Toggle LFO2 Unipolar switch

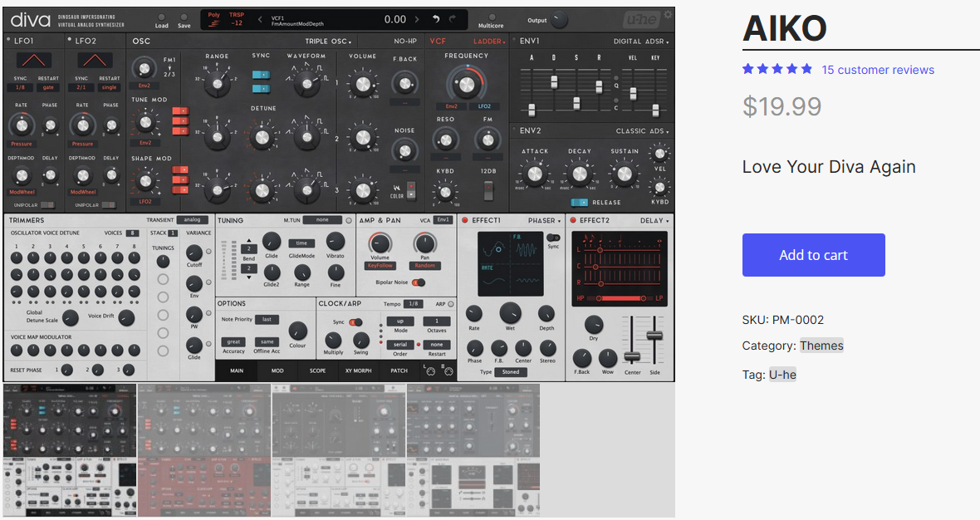click(x=108, y=205)
